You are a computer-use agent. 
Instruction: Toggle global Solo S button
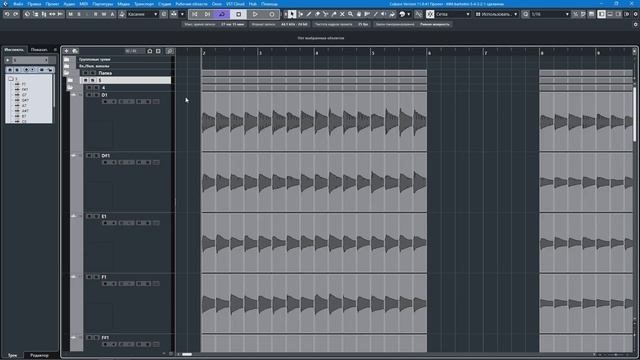79,14
